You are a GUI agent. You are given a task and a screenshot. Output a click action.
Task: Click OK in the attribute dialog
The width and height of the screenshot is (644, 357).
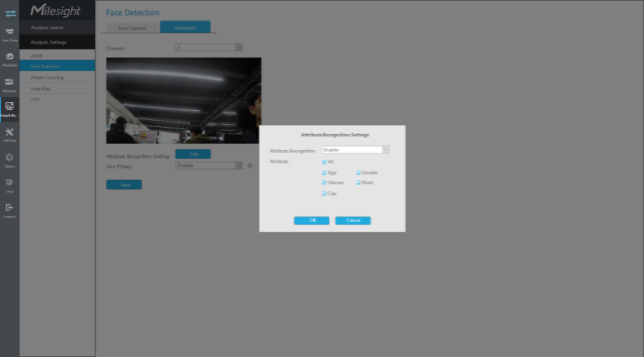pyautogui.click(x=312, y=220)
